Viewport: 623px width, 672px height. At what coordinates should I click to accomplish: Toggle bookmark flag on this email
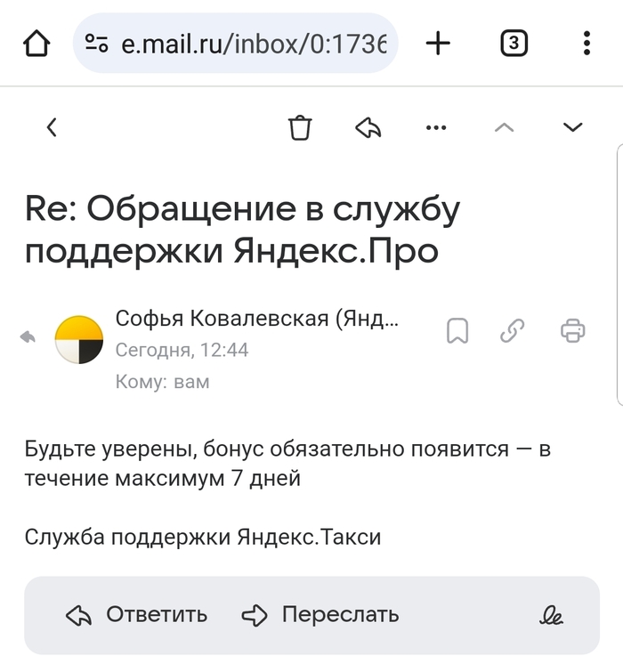point(457,331)
